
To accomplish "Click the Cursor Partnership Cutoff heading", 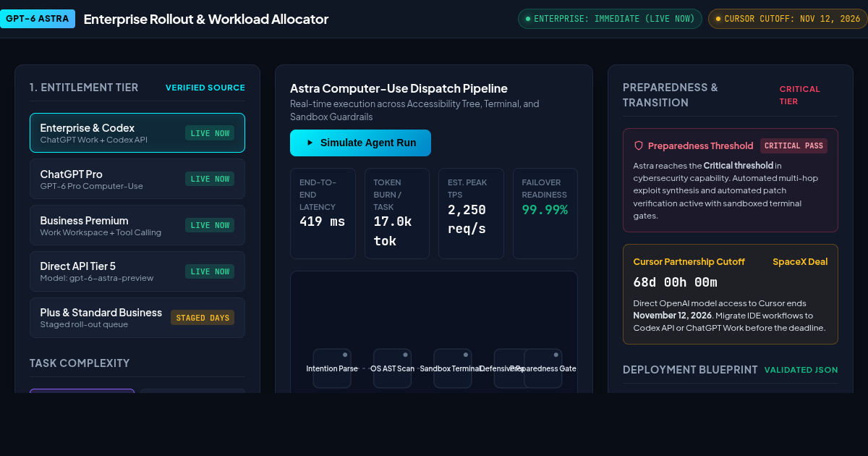I will coord(689,261).
